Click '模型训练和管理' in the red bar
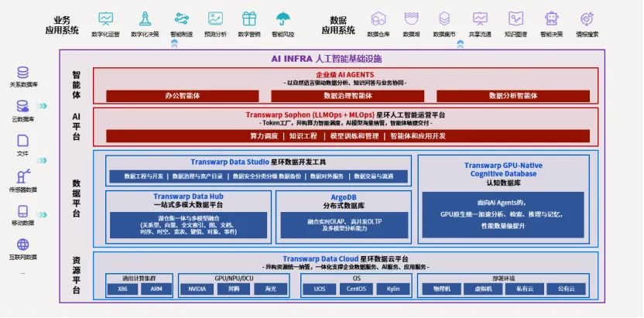Screen dimensions: 644x318 [x=354, y=136]
